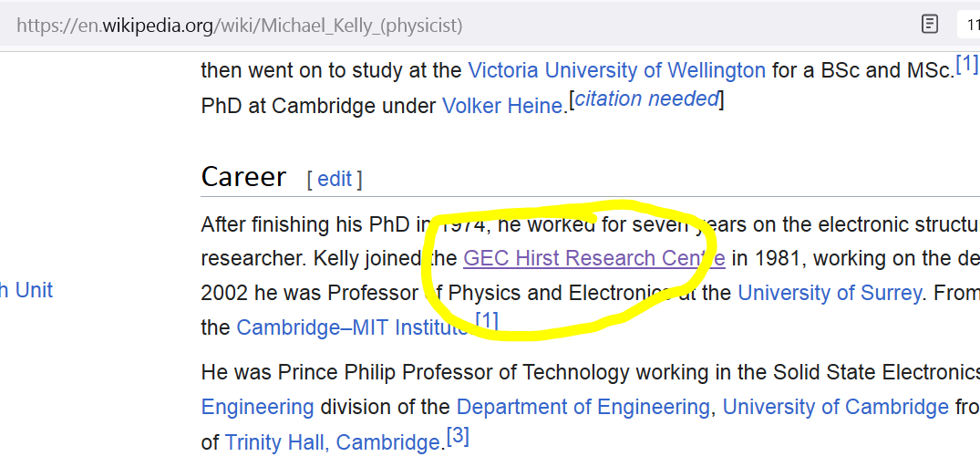Click citation [1] after Cambridge–MIT Institute
980x467 pixels.
(x=487, y=320)
